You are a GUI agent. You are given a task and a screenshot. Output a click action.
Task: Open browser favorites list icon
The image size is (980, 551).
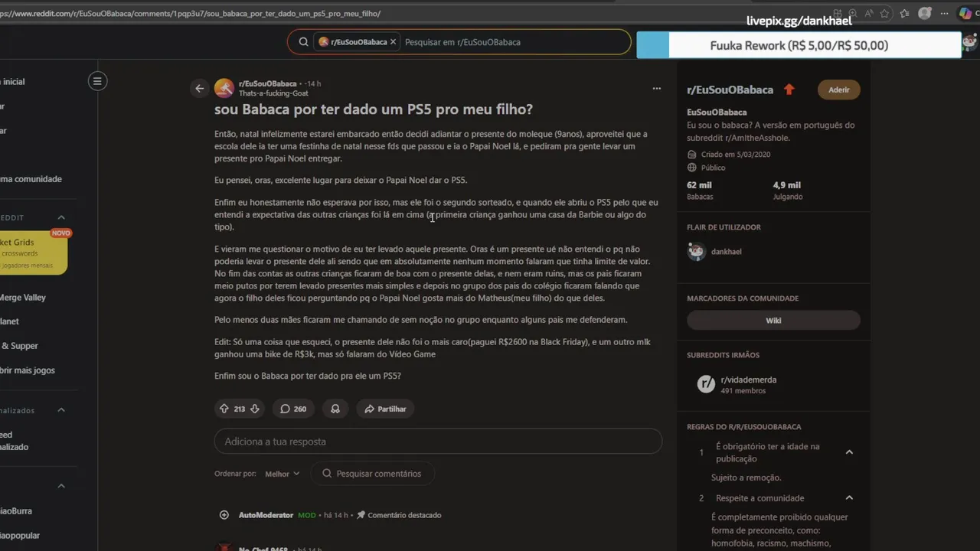coord(905,14)
